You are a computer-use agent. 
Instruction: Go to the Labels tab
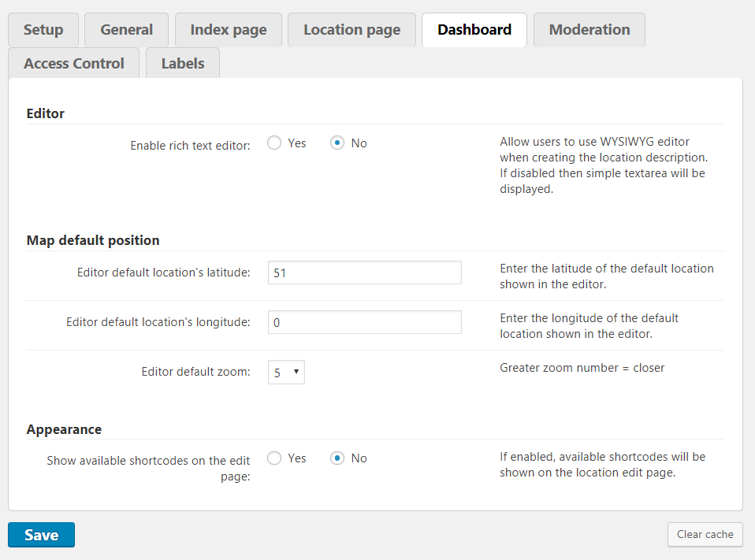click(x=183, y=64)
